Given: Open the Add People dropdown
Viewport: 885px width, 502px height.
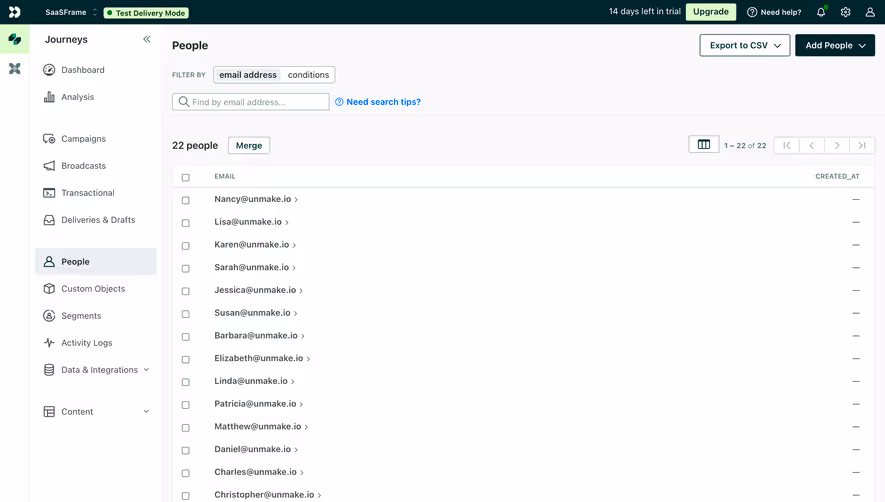Looking at the screenshot, I should pyautogui.click(x=835, y=45).
